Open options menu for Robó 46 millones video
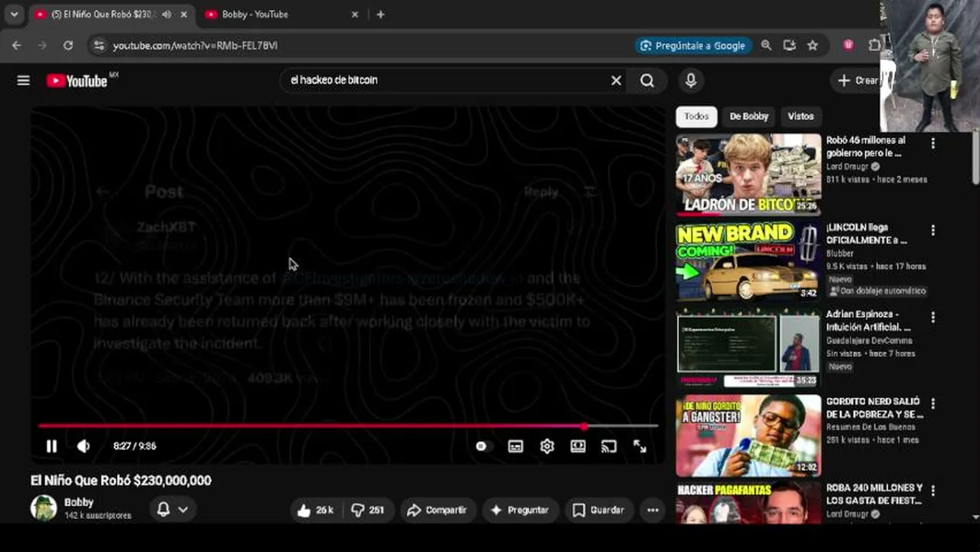Viewport: 980px width, 552px height. click(x=932, y=143)
